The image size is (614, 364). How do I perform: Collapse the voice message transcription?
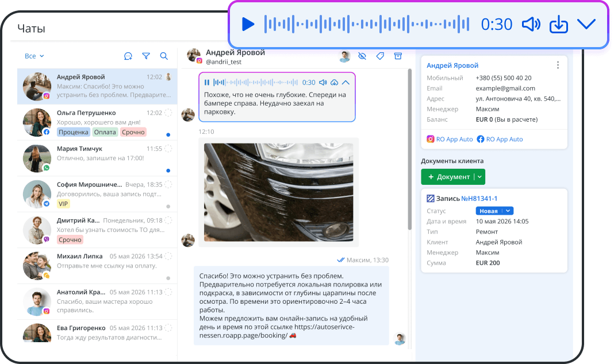click(x=346, y=83)
